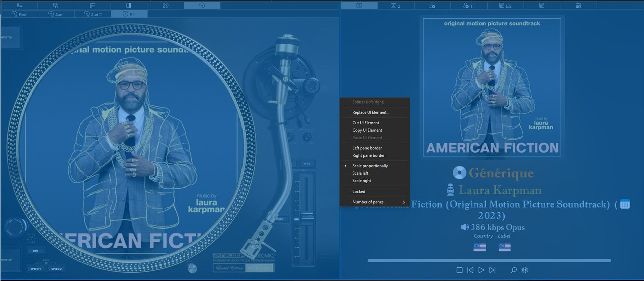This screenshot has width=644, height=281.
Task: Click the Stop playback button
Action: (459, 270)
